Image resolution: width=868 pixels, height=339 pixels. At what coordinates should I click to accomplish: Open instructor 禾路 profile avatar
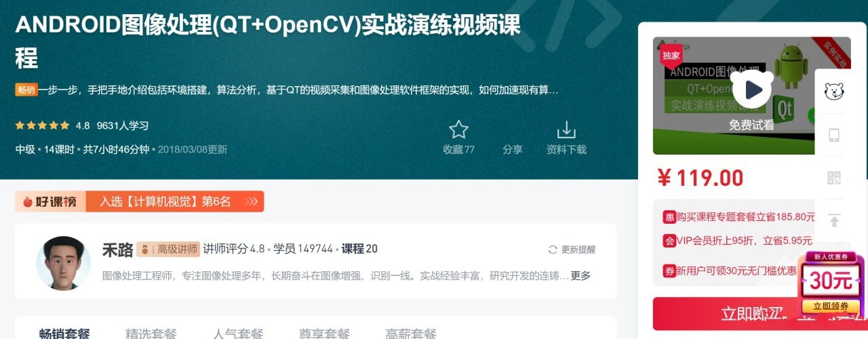pyautogui.click(x=63, y=263)
